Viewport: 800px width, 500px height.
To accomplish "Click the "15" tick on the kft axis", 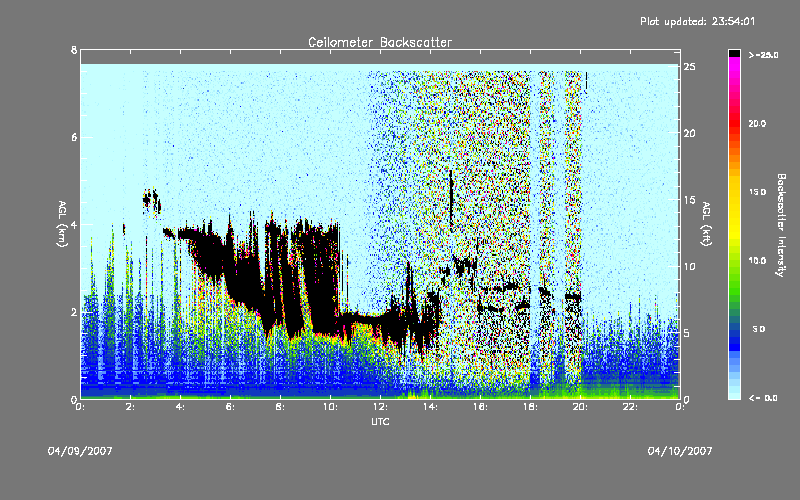I will point(690,200).
